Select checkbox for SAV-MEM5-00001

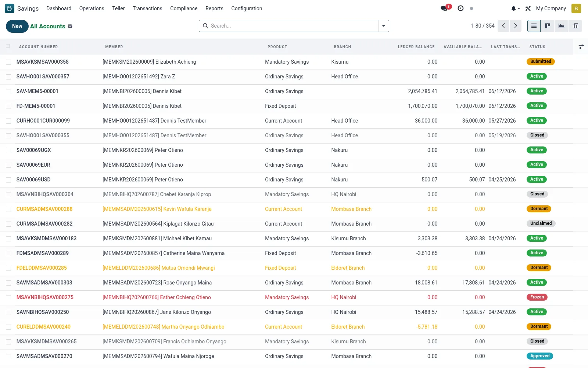[x=8, y=92]
